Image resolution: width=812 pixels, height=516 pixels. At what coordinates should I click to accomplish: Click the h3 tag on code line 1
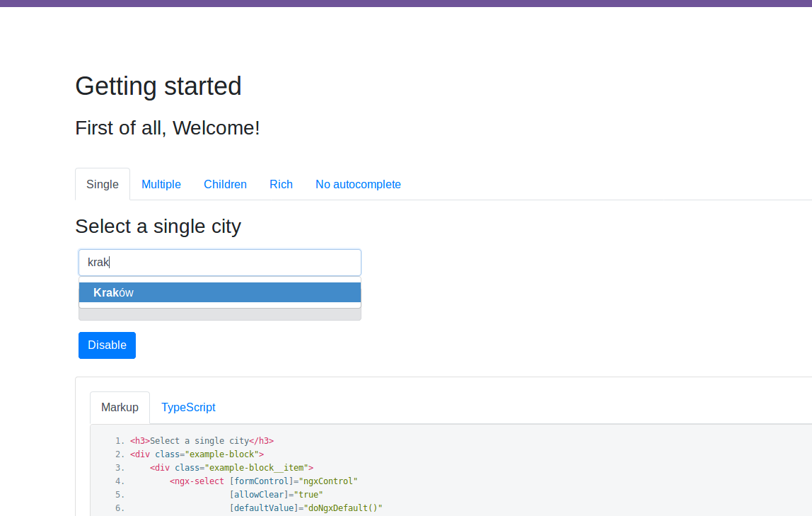point(139,440)
